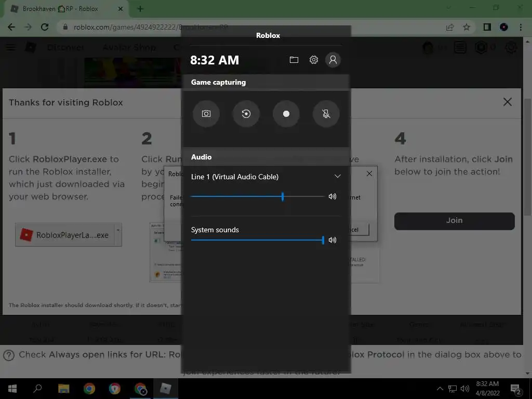
Task: Open taskbar clock and date
Action: (x=487, y=389)
